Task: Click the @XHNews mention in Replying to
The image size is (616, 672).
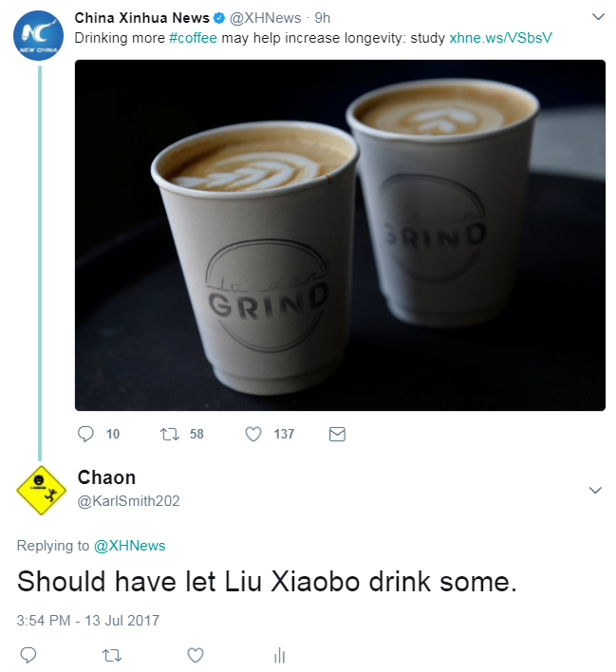Action: point(129,546)
